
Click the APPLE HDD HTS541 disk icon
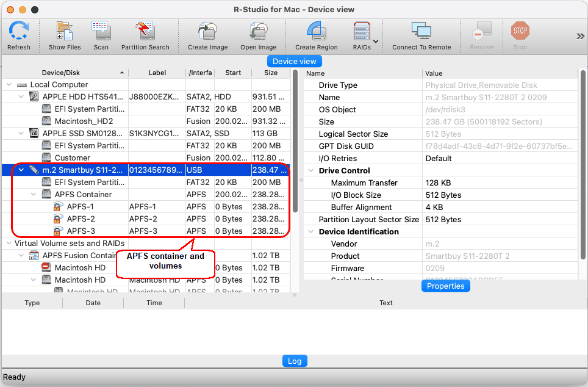coord(34,97)
